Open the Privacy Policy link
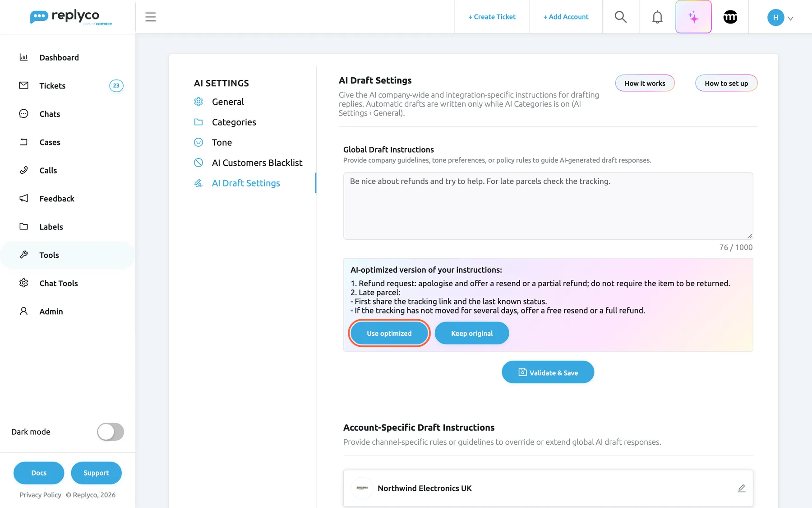Screen dimensions: 812x508 (x=40, y=495)
